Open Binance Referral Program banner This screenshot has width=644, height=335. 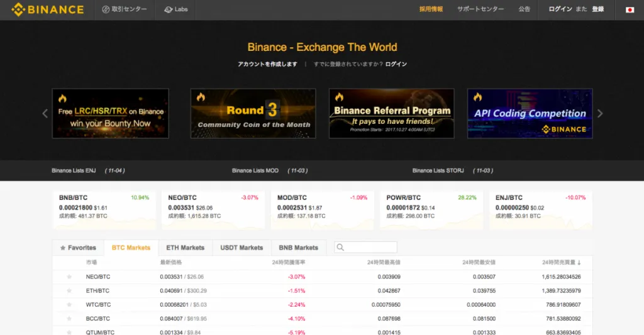click(x=391, y=113)
